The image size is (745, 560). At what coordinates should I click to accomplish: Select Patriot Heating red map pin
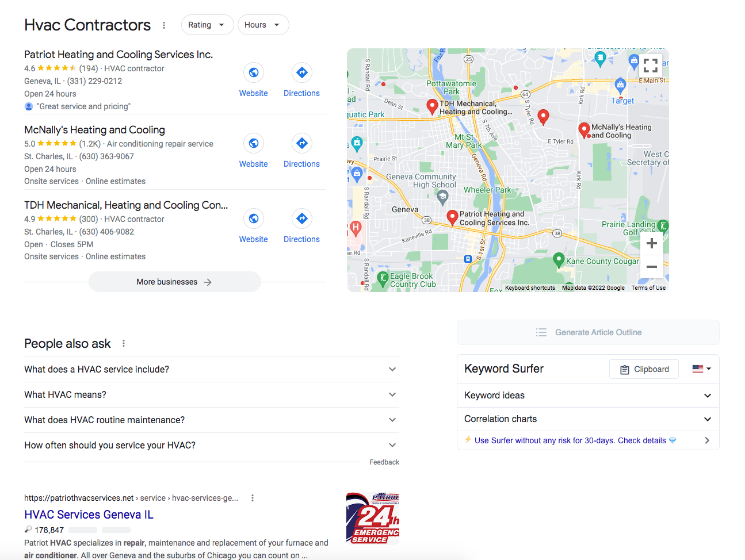(x=452, y=217)
